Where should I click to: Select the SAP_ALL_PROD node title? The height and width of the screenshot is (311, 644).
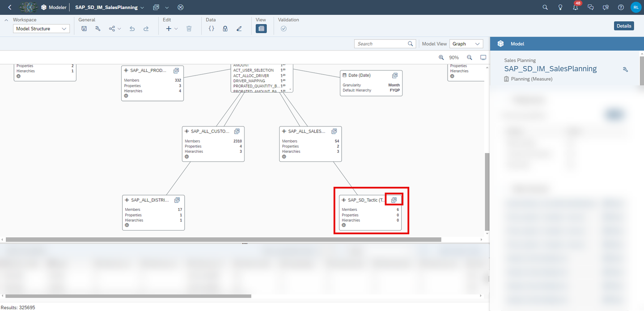pyautogui.click(x=148, y=71)
